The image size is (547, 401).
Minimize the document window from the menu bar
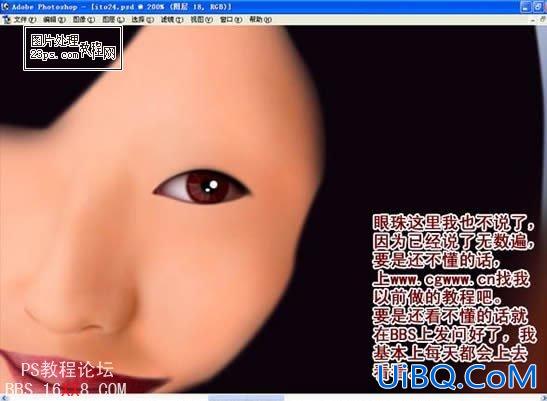coord(533,21)
